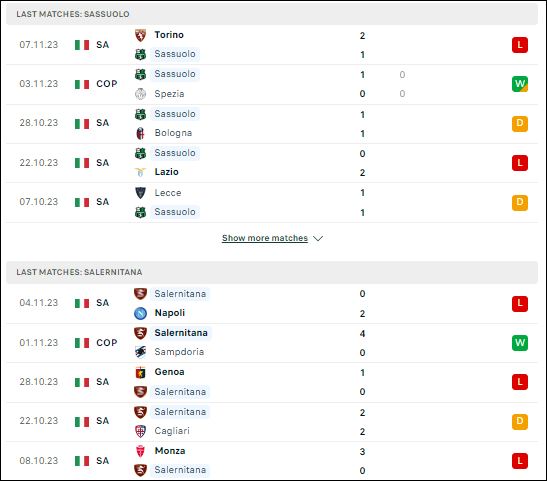Viewport: 547px width, 481px height.
Task: Click the Sampdoria club crest icon
Action: click(140, 352)
